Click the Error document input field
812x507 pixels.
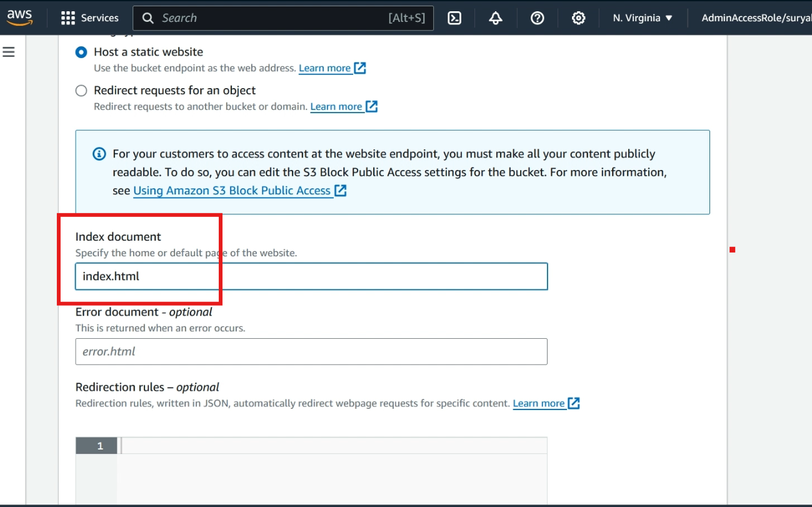[x=311, y=351]
